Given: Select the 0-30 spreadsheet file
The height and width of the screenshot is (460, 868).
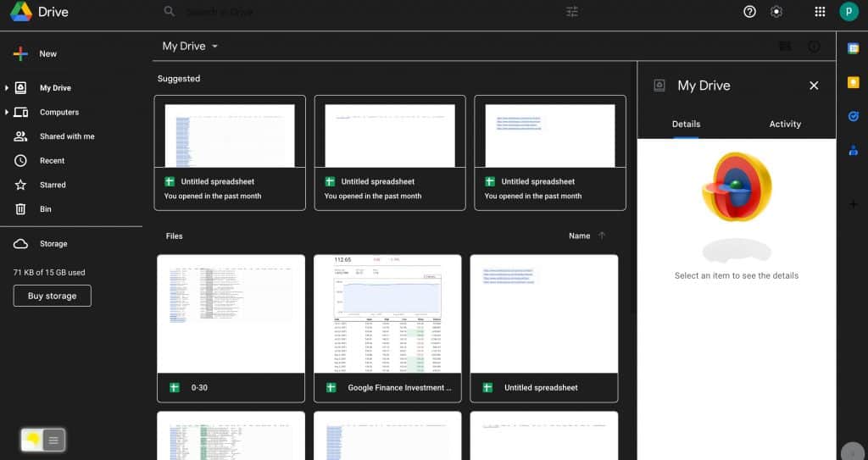Looking at the screenshot, I should point(231,328).
